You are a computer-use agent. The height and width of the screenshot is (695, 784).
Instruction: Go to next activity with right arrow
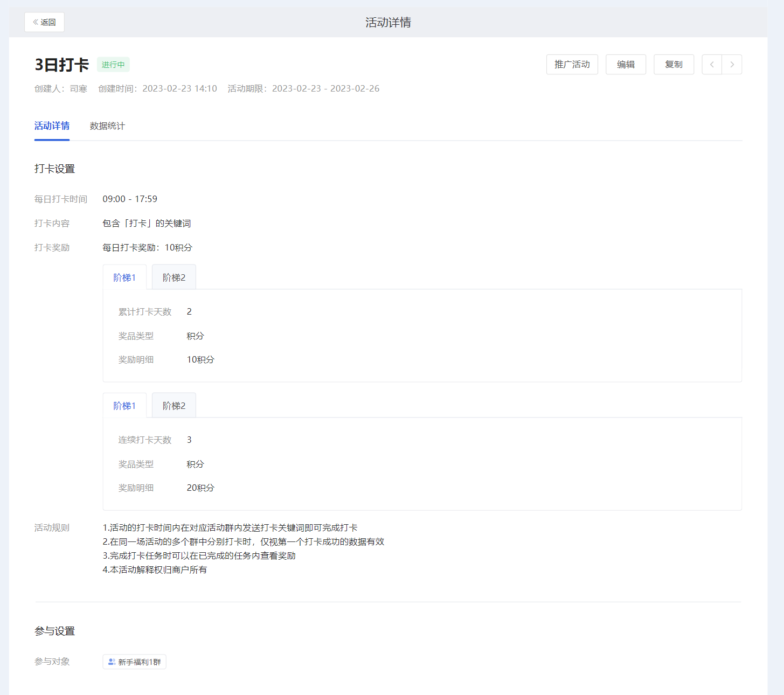pos(732,65)
